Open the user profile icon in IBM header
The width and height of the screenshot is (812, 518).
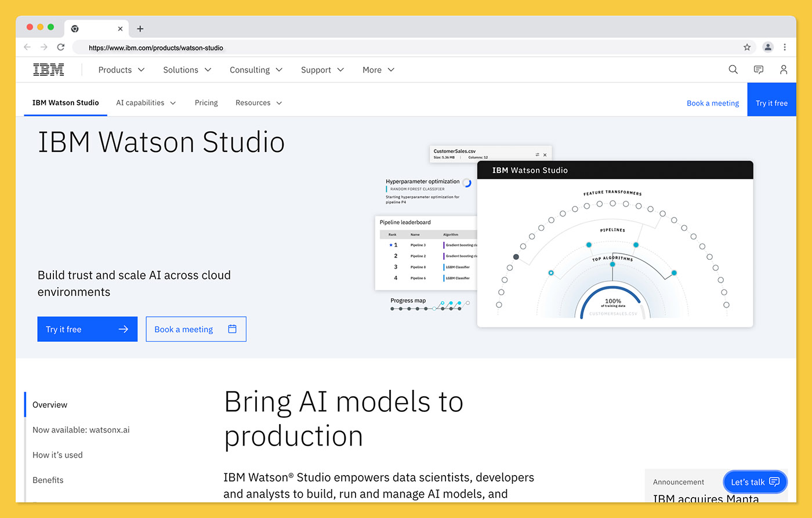point(784,70)
